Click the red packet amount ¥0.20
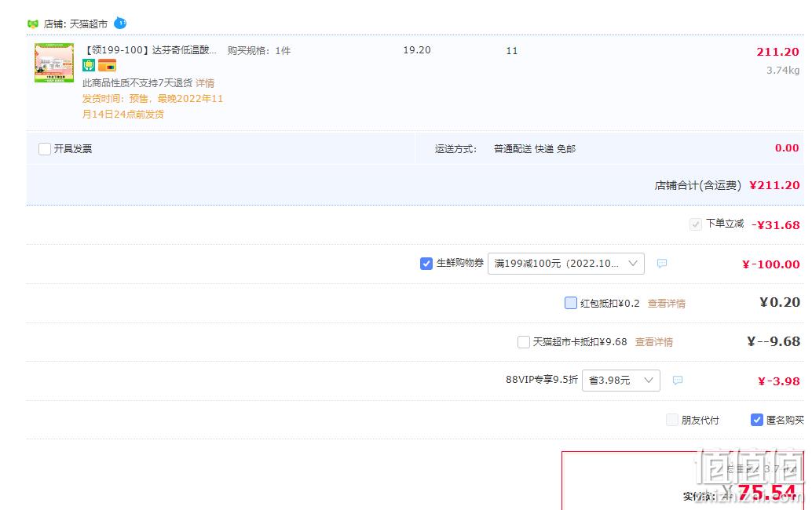 780,302
